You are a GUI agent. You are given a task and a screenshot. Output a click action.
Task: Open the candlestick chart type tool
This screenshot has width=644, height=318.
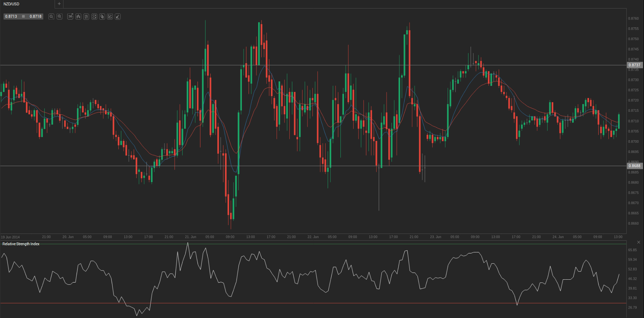78,17
